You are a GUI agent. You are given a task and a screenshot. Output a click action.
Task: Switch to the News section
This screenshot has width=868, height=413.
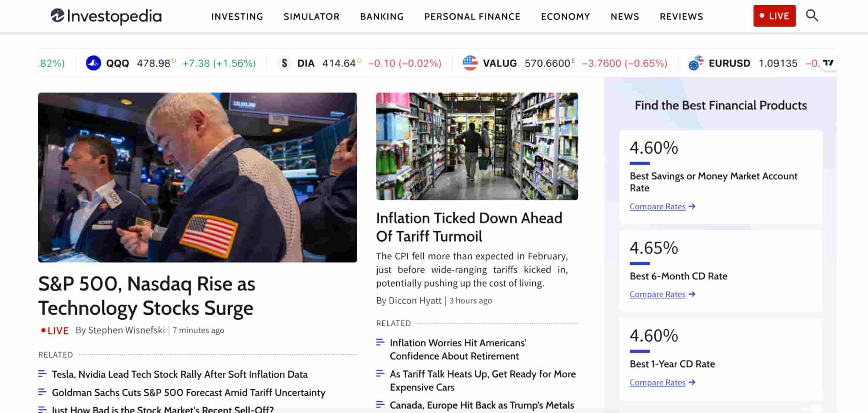pos(625,17)
